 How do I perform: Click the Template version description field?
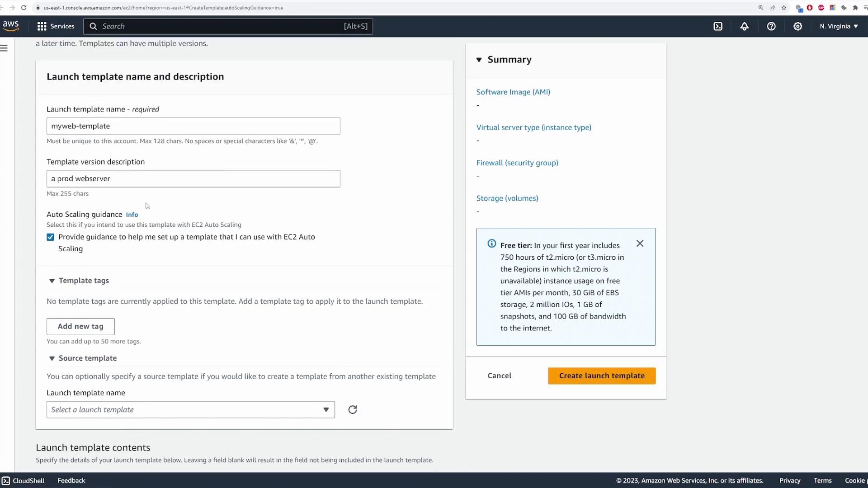click(193, 179)
